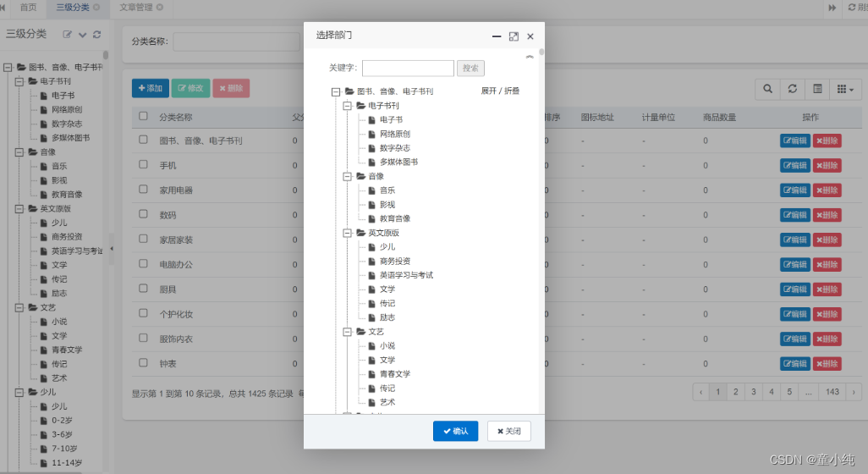Click the chevron-down icon in sidebar header
This screenshot has height=474, width=868.
[82, 35]
